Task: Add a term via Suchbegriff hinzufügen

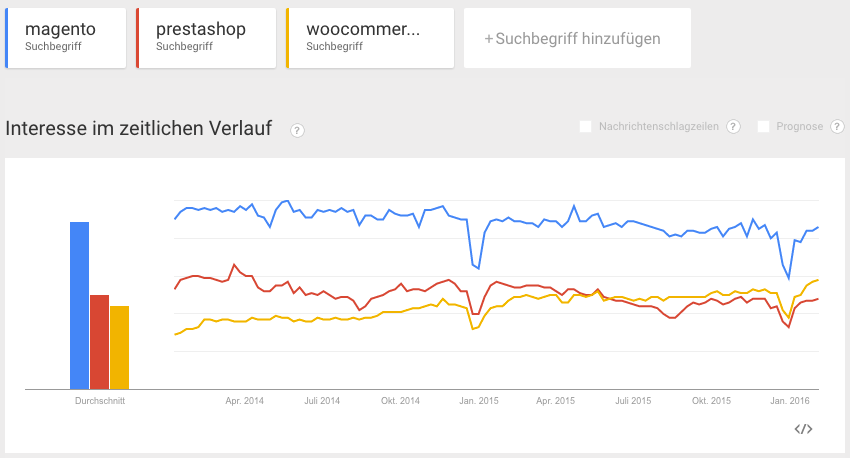Action: pos(577,39)
